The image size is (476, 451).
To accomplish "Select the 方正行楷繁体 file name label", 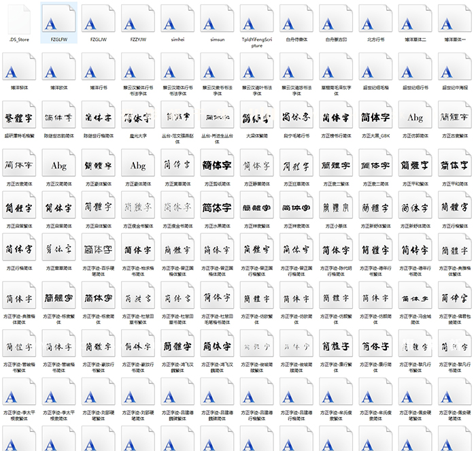I will click(455, 226).
